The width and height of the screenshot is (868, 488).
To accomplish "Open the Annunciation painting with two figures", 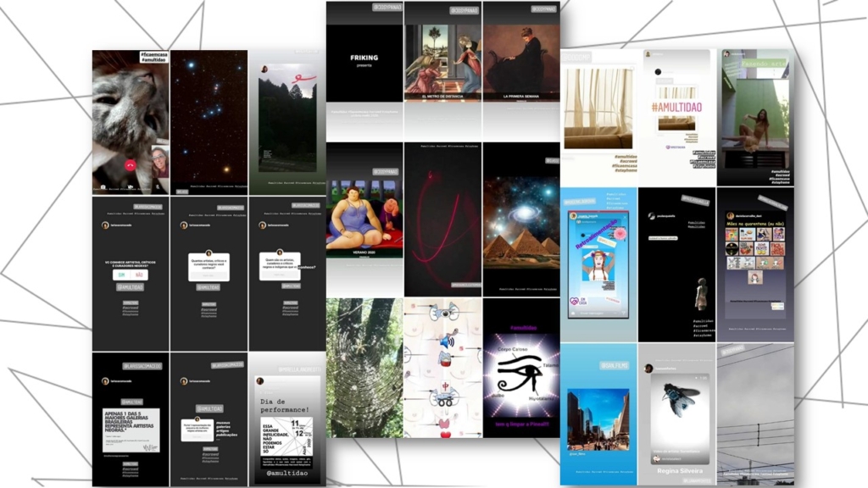I will 442,59.
